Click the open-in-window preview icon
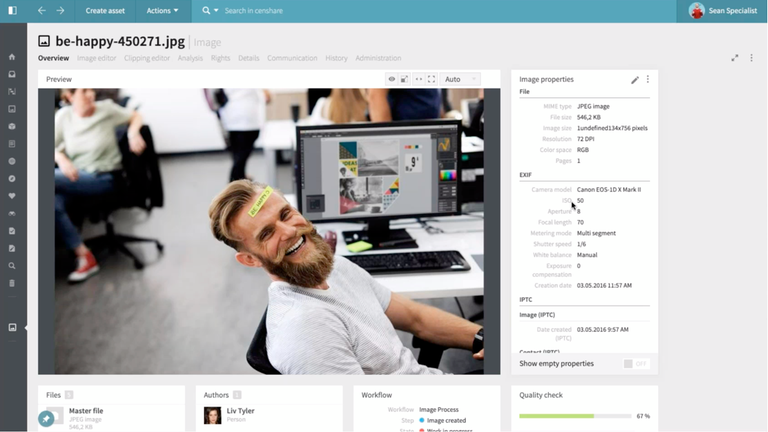 tap(404, 79)
